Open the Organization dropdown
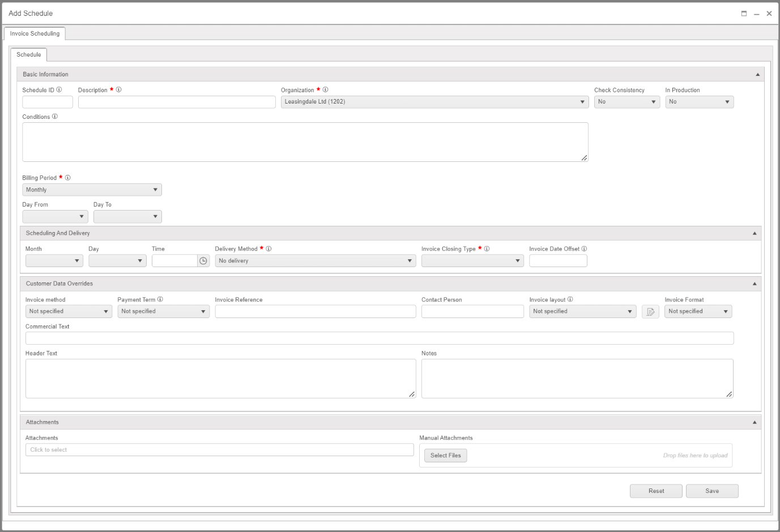780x532 pixels. (x=434, y=102)
